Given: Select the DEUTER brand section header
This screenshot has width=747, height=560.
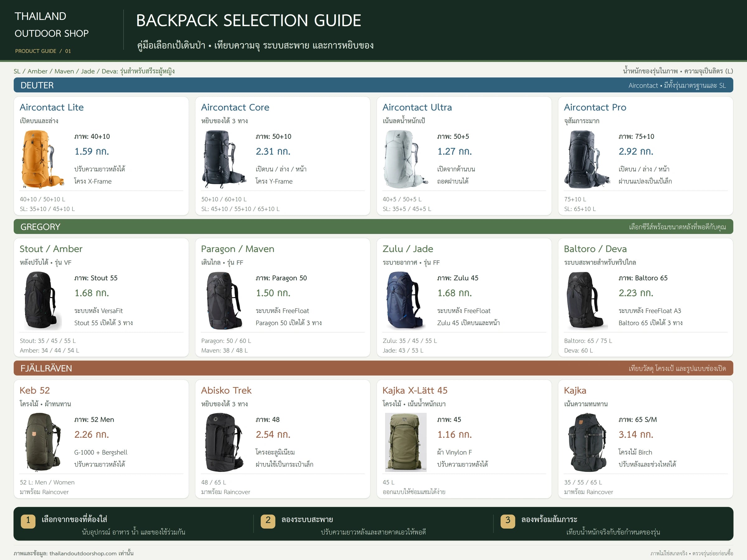Looking at the screenshot, I should (x=373, y=85).
